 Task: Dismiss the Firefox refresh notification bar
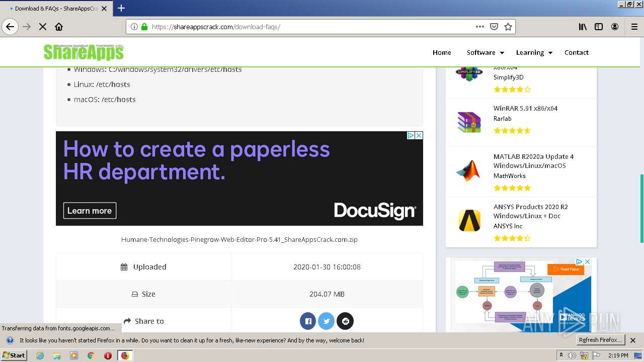633,340
